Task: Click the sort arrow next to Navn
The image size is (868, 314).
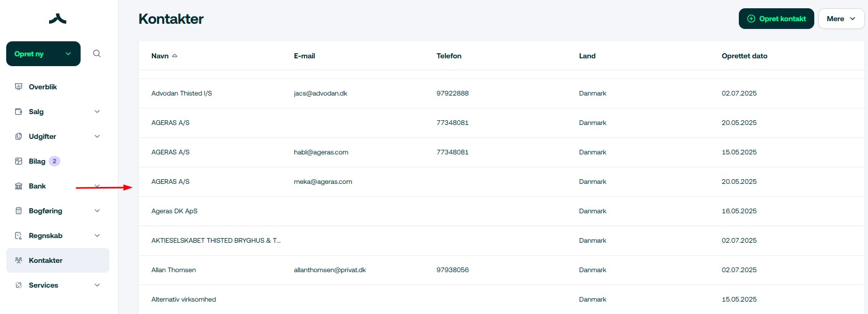Action: (175, 56)
